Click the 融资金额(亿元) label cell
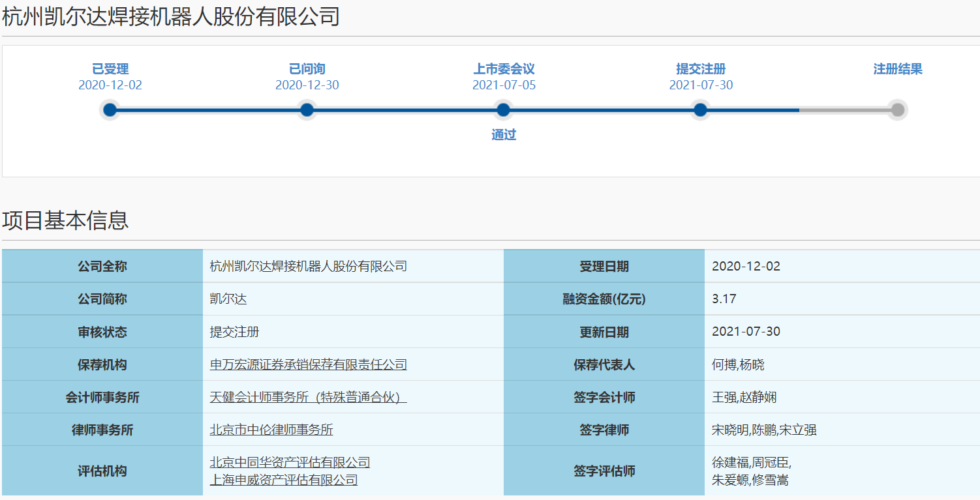 point(604,299)
